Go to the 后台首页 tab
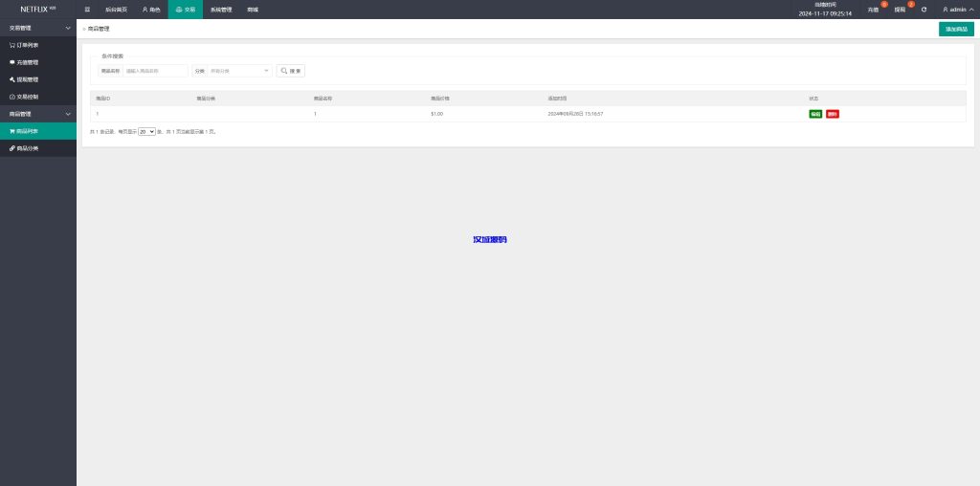Image resolution: width=980 pixels, height=486 pixels. (116, 10)
